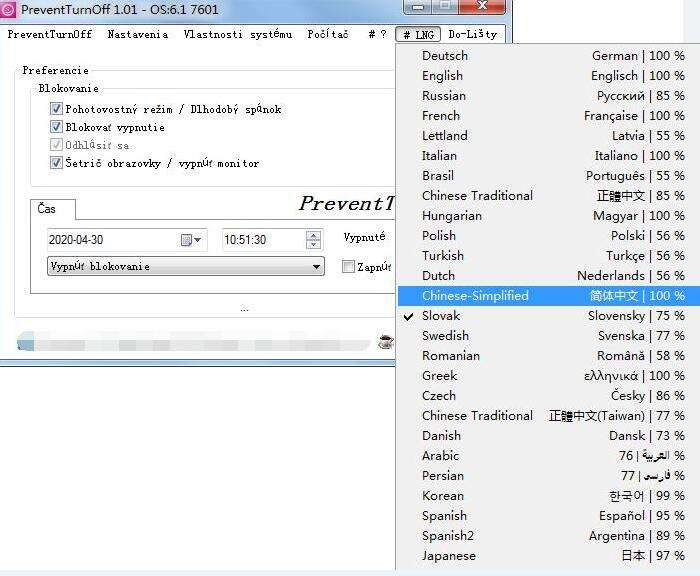Toggle Šetrič obrazovky / vypnúť monitor checkbox
The image size is (700, 576).
tap(56, 163)
